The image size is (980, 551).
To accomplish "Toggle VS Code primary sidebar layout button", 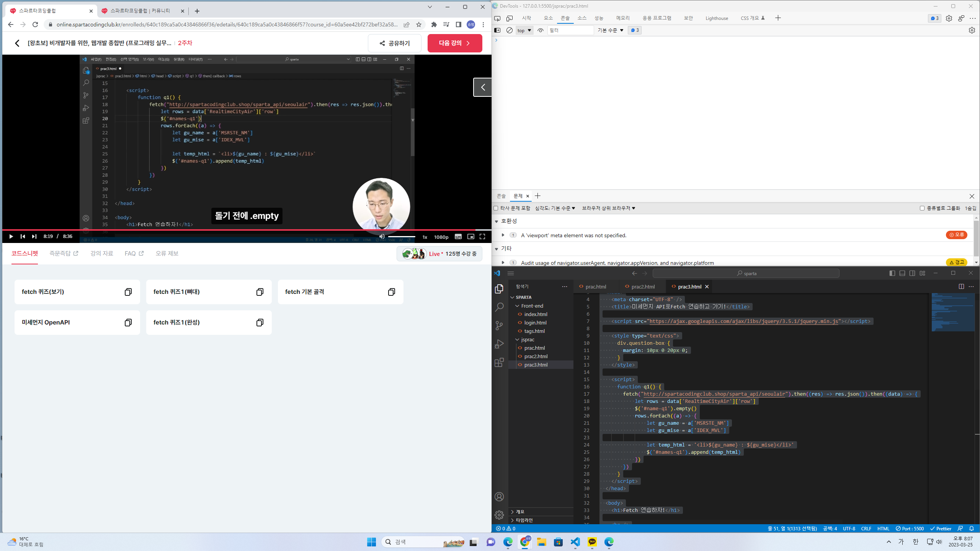I will [x=892, y=273].
